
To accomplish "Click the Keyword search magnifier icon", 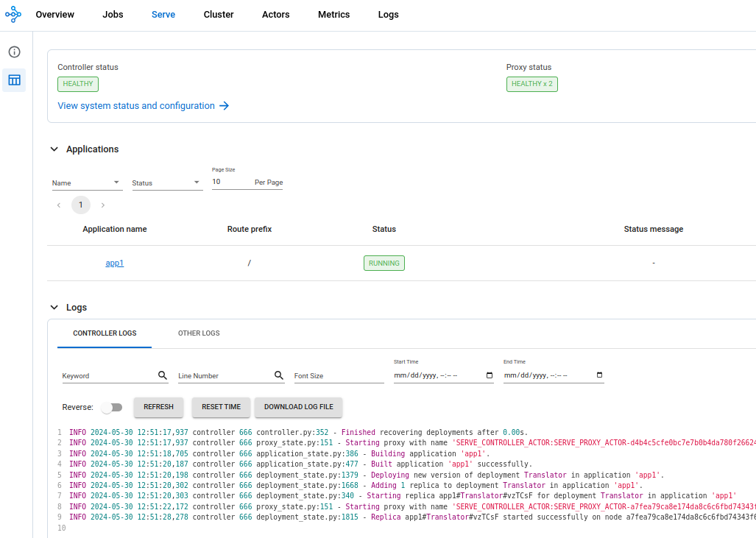I will [x=163, y=375].
